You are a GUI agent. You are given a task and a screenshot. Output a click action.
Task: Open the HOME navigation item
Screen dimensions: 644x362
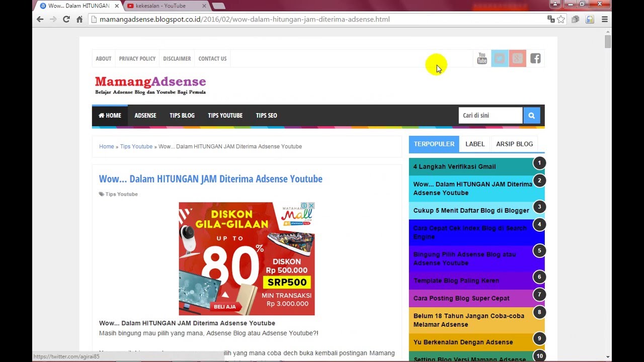point(110,115)
